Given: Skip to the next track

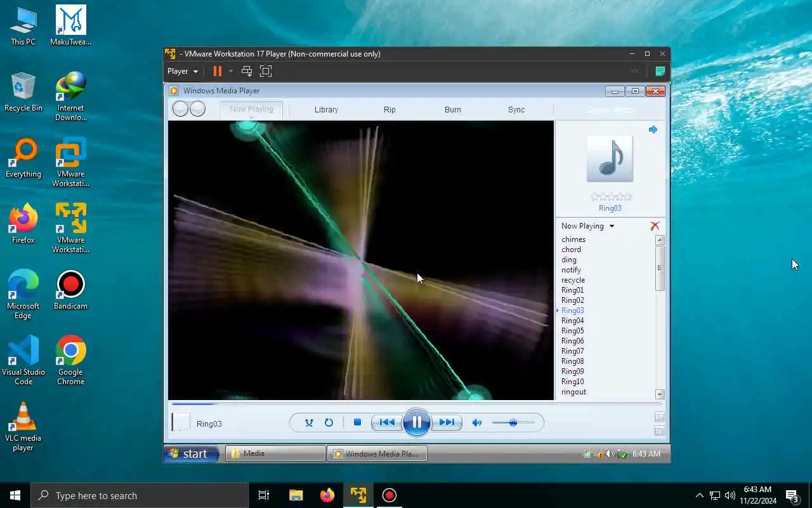Looking at the screenshot, I should tap(447, 422).
